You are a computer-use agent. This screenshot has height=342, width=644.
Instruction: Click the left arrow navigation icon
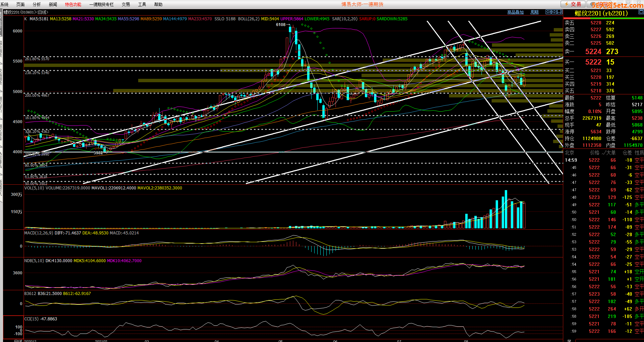548,12
